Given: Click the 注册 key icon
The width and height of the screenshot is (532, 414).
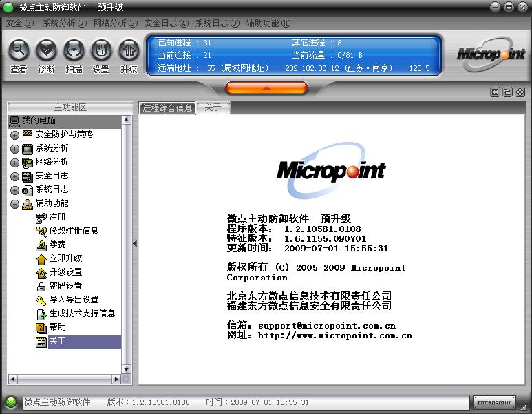Looking at the screenshot, I should pos(41,218).
